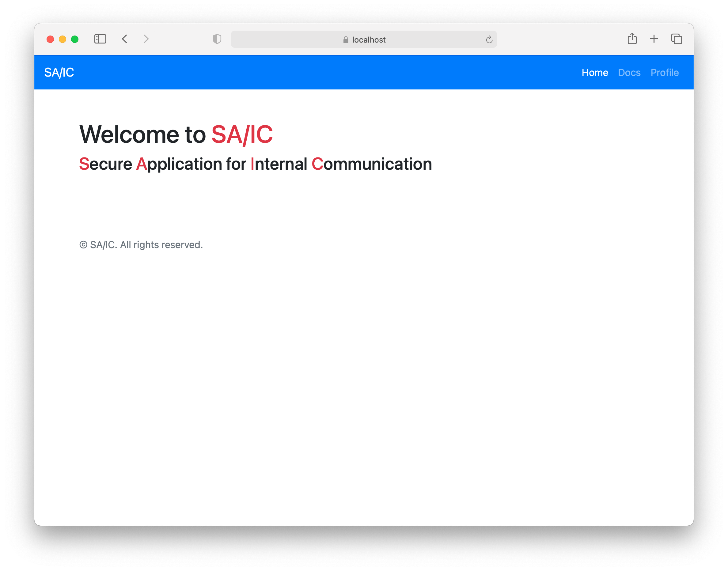Image resolution: width=728 pixels, height=571 pixels.
Task: Open the Docs section
Action: pyautogui.click(x=629, y=72)
